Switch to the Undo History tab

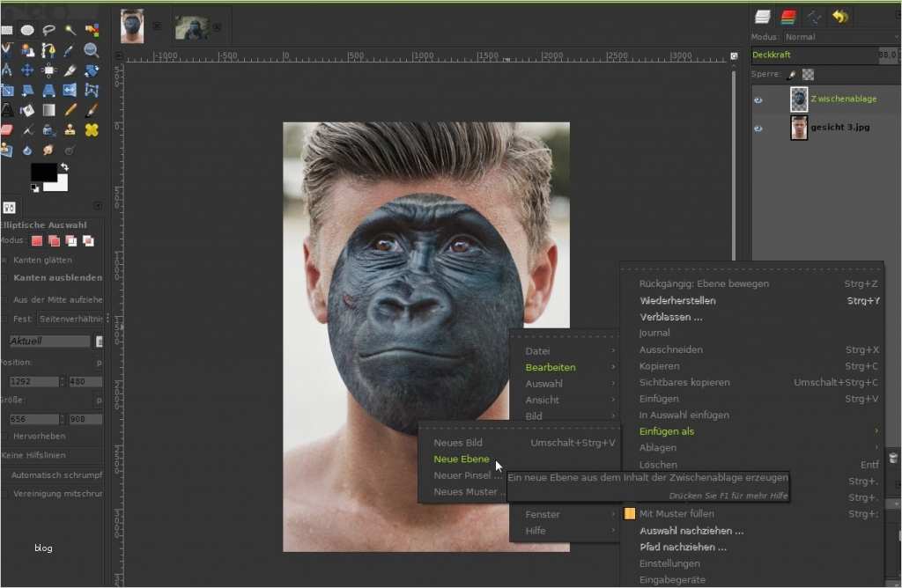(x=840, y=16)
